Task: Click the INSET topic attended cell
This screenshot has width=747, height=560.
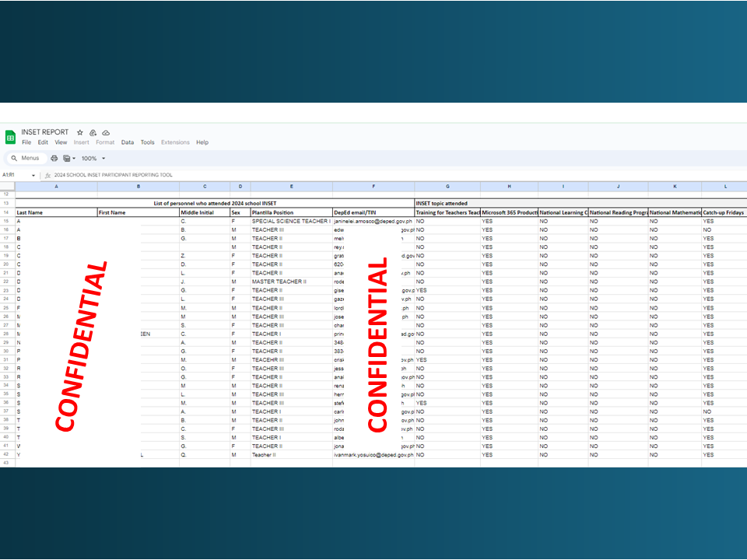Action: [x=580, y=203]
